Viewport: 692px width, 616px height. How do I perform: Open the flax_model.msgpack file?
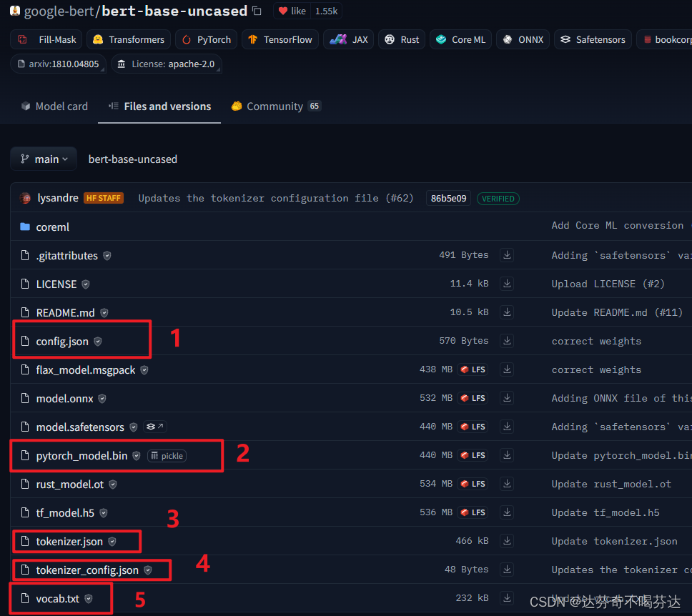point(86,369)
